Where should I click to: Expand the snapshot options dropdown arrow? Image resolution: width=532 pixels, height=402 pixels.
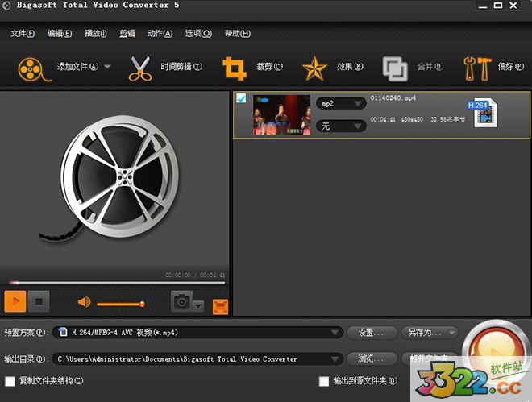point(198,306)
